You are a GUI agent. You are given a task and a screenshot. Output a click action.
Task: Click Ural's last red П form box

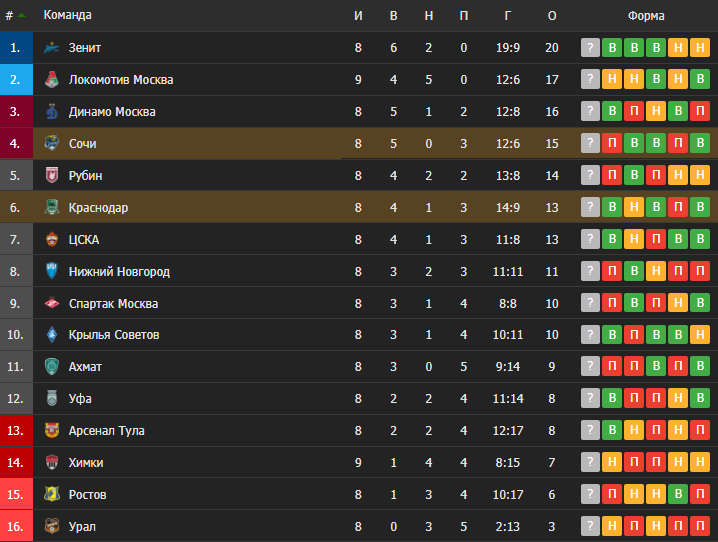700,526
